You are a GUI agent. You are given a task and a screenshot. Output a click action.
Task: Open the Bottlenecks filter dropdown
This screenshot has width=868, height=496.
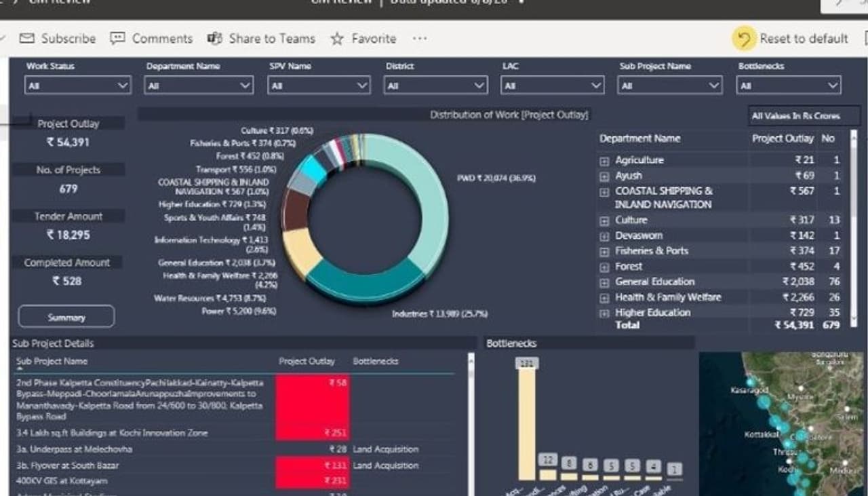click(x=789, y=85)
